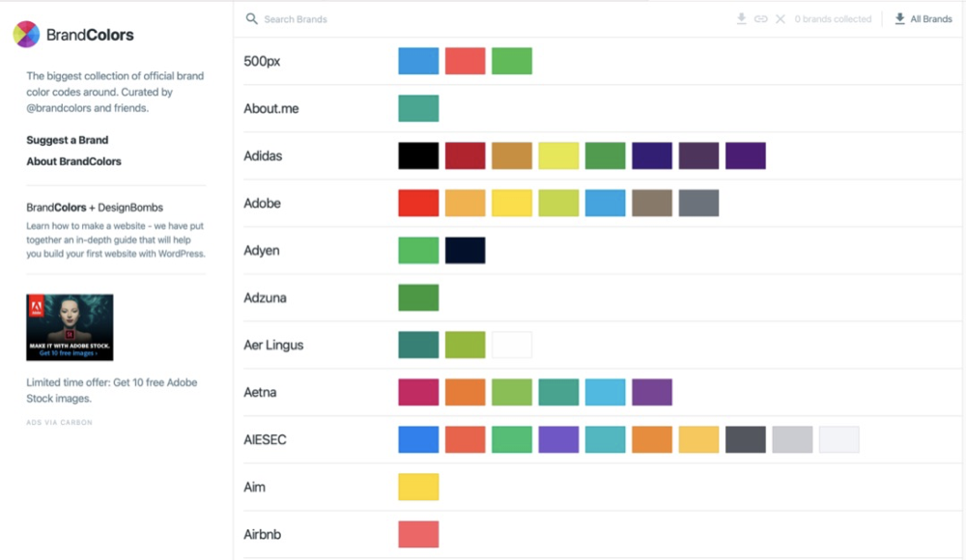Choose the red Adobe swatch
Viewport: 966px width, 560px height.
tap(418, 203)
